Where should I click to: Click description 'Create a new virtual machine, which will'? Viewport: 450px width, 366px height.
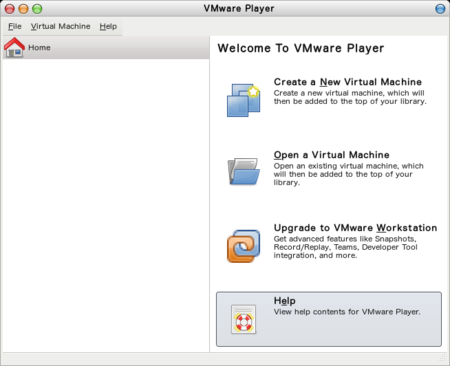pos(349,93)
